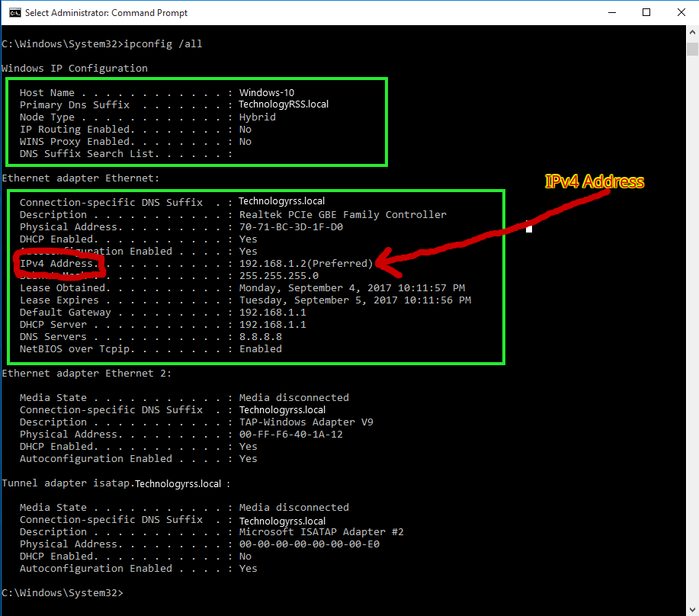Screen dimensions: 699x616
Task: Click the vertical scrollbar thumb
Action: click(692, 49)
